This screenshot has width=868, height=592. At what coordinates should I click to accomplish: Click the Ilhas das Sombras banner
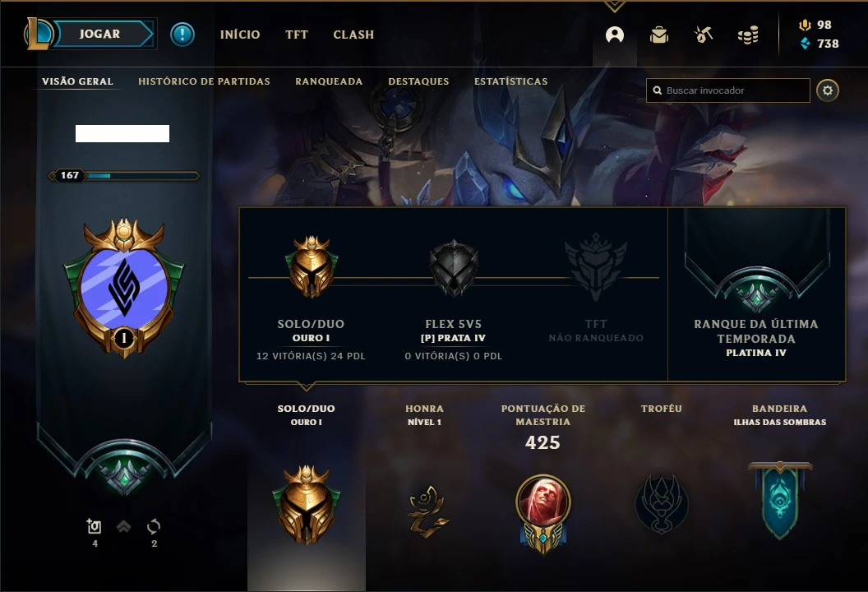(x=780, y=500)
